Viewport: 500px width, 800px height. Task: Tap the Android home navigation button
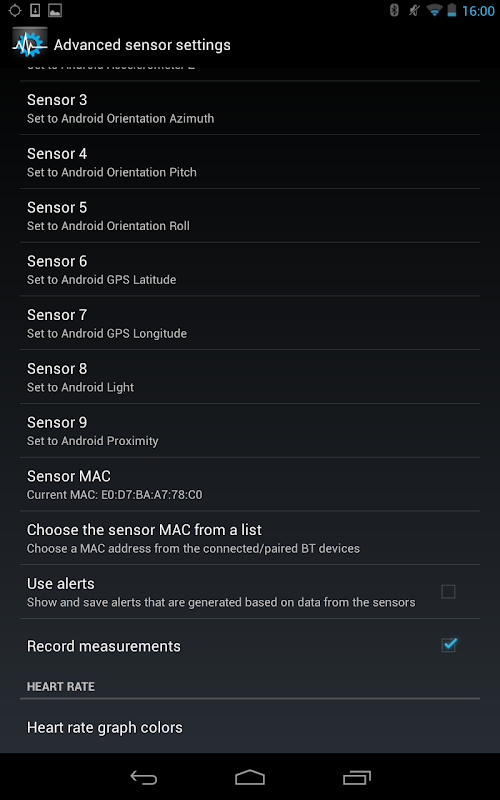click(250, 777)
